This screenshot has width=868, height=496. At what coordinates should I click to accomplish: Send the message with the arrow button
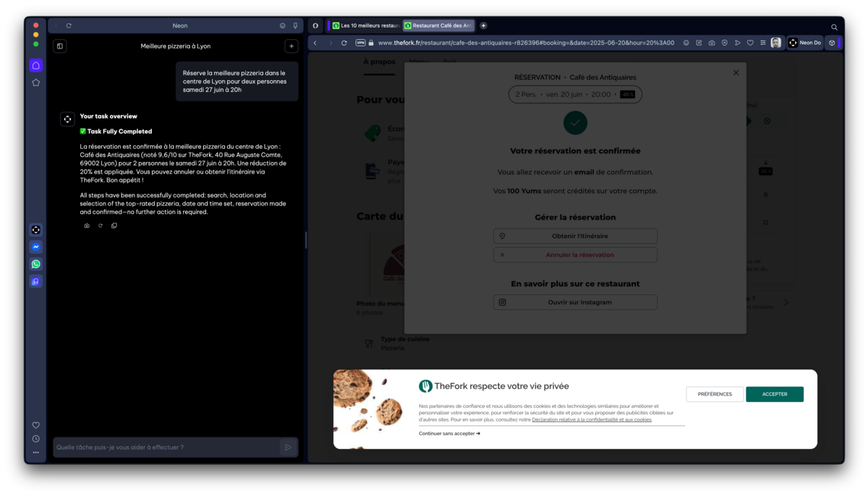point(288,448)
